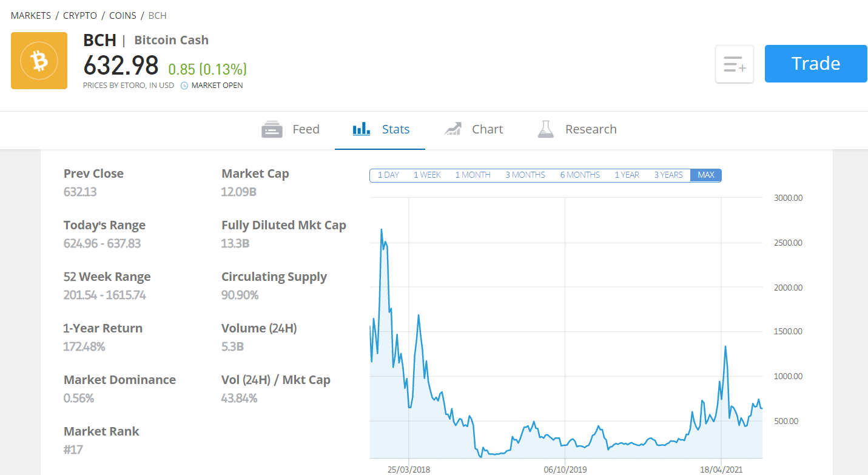The width and height of the screenshot is (868, 475).
Task: Click Circulating Supply value 90.90%
Action: pyautogui.click(x=240, y=295)
